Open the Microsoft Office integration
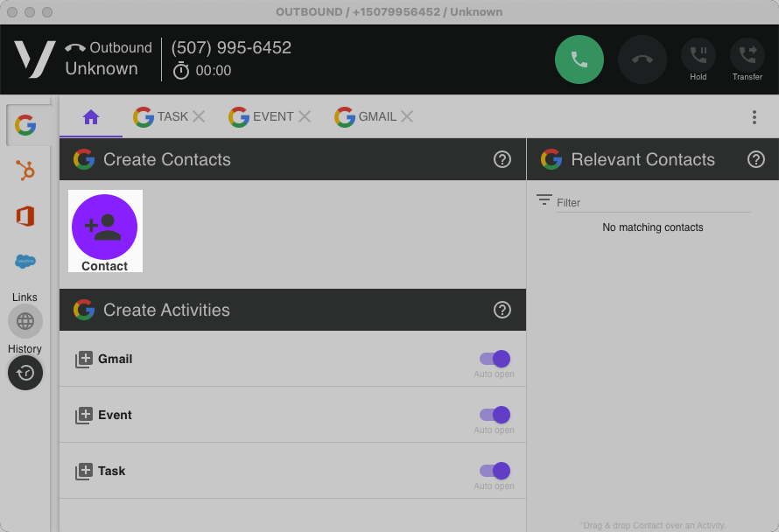This screenshot has width=779, height=532. (25, 215)
